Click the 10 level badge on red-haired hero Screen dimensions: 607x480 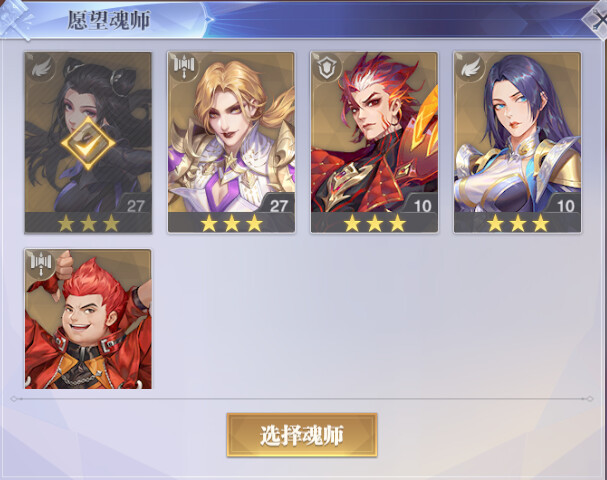point(422,206)
